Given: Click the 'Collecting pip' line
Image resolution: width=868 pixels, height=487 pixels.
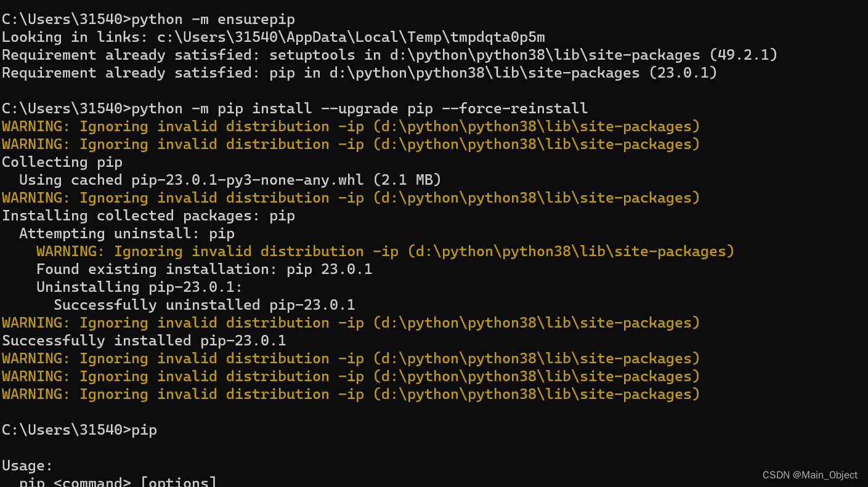Looking at the screenshot, I should click(x=62, y=162).
